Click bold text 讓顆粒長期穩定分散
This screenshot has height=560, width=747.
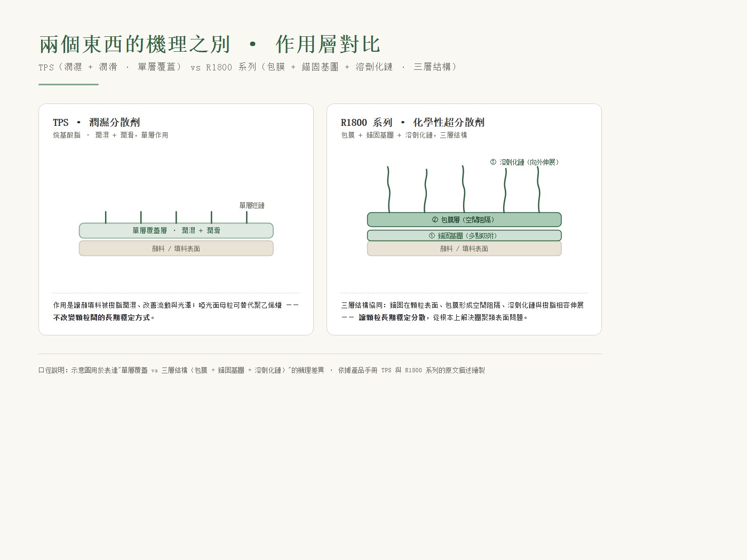pos(392,317)
